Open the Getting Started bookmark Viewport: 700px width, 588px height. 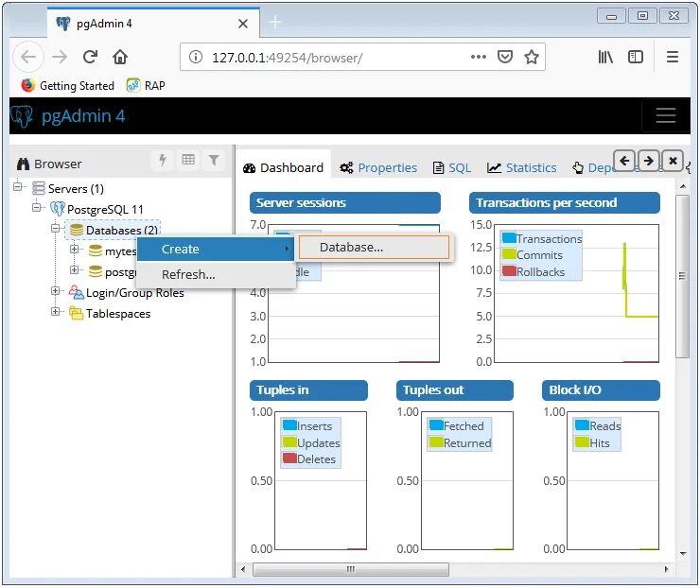point(67,85)
